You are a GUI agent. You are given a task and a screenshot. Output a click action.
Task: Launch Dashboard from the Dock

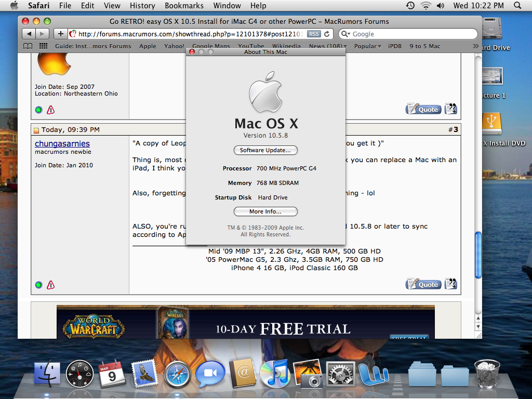click(x=79, y=374)
